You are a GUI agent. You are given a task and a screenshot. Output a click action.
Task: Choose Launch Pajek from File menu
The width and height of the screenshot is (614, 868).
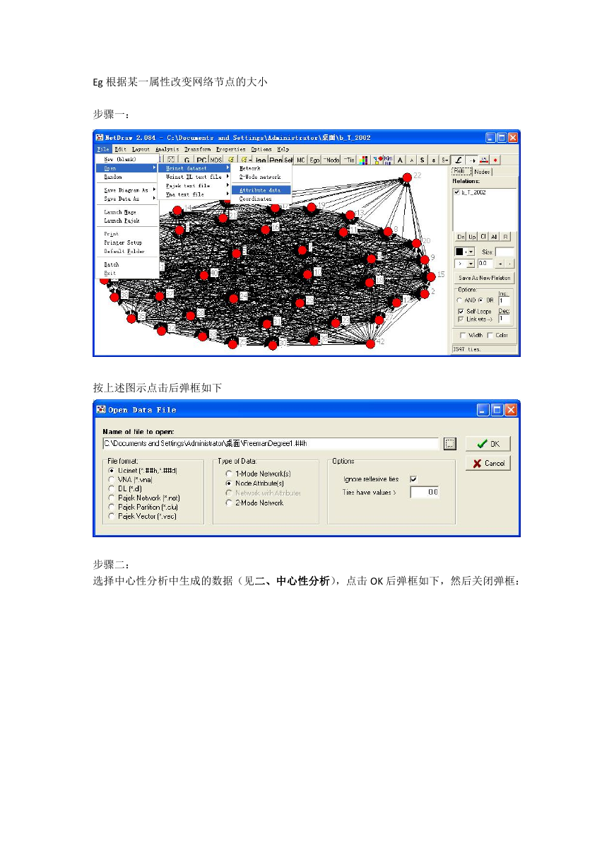122,221
